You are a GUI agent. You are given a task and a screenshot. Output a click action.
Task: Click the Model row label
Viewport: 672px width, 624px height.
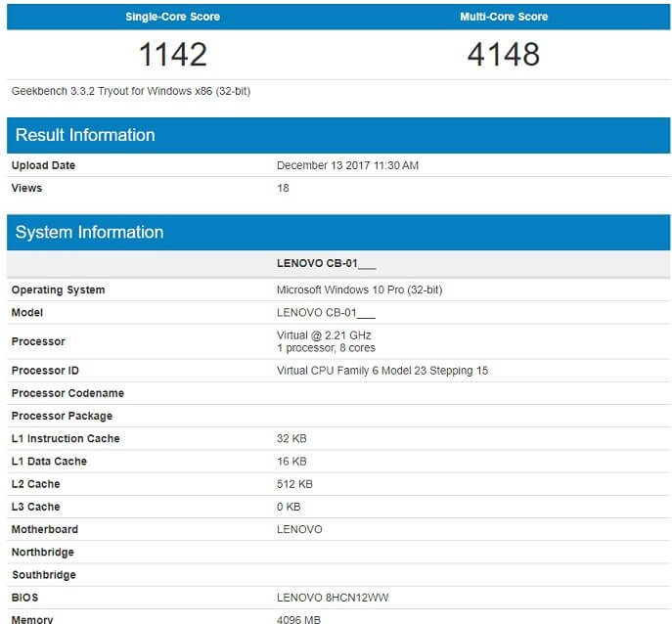click(27, 313)
